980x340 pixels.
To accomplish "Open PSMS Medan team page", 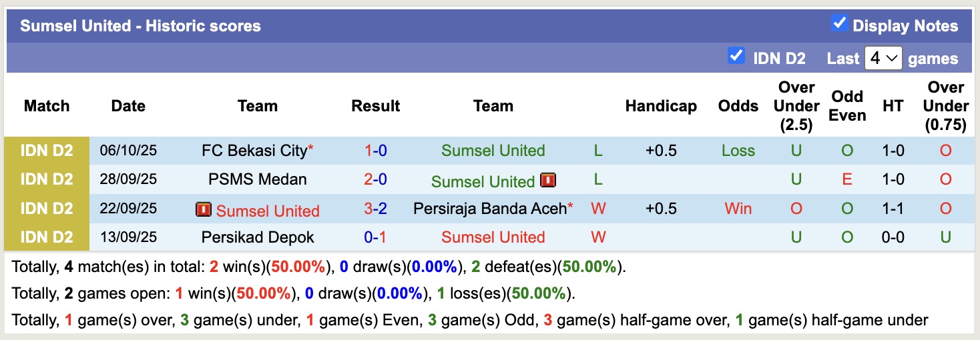I will (x=257, y=179).
